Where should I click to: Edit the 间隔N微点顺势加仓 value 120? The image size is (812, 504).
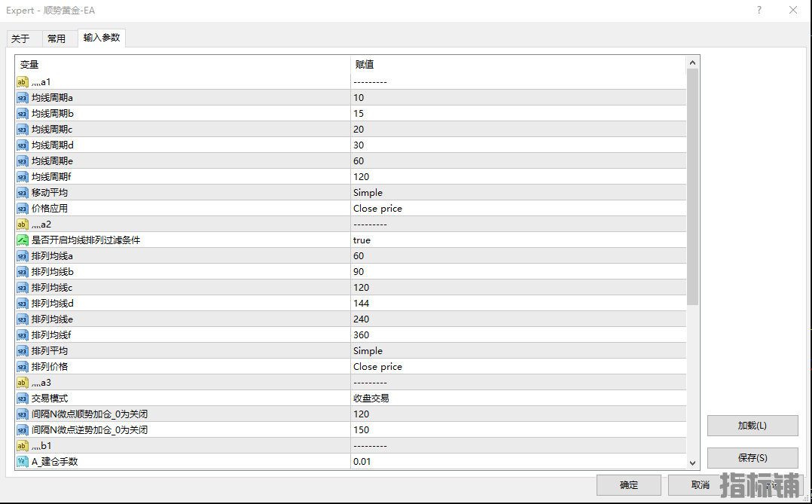coord(518,414)
